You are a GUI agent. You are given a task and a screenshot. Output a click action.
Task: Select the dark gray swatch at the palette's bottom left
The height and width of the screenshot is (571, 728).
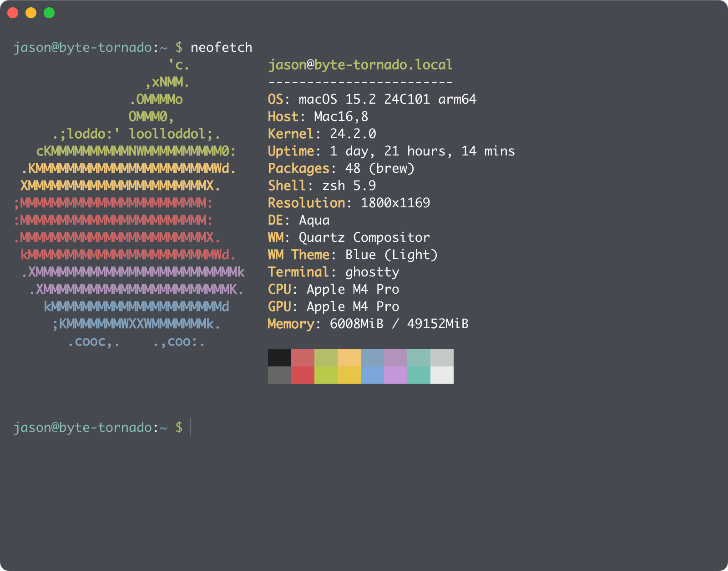pos(279,375)
